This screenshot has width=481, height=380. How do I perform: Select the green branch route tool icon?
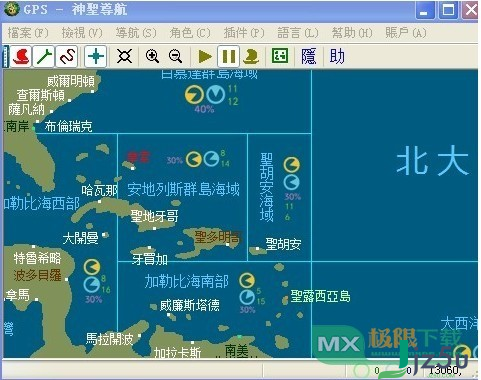(x=44, y=56)
